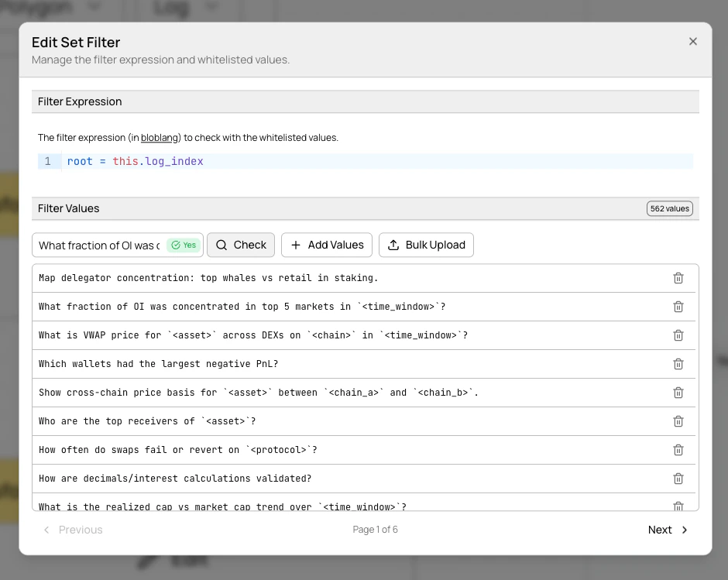Image resolution: width=728 pixels, height=580 pixels.
Task: Click the magnifier icon inside the Check button
Action: tap(221, 245)
